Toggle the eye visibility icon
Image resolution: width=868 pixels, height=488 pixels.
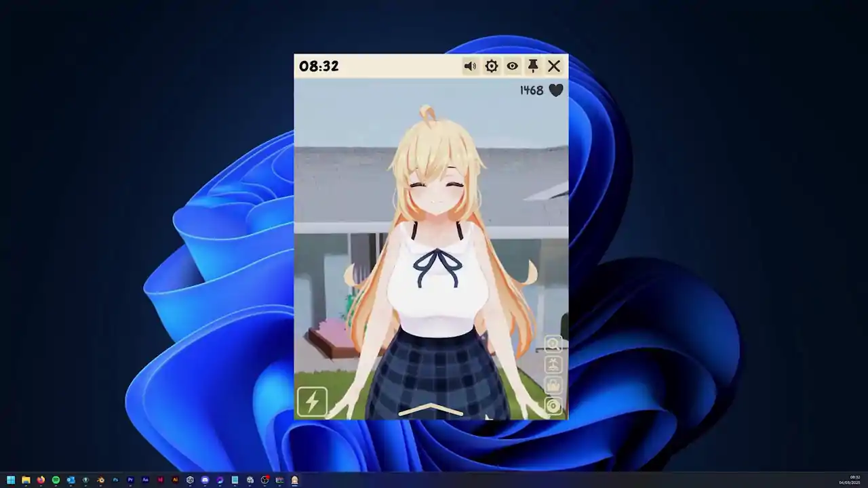[x=512, y=66]
